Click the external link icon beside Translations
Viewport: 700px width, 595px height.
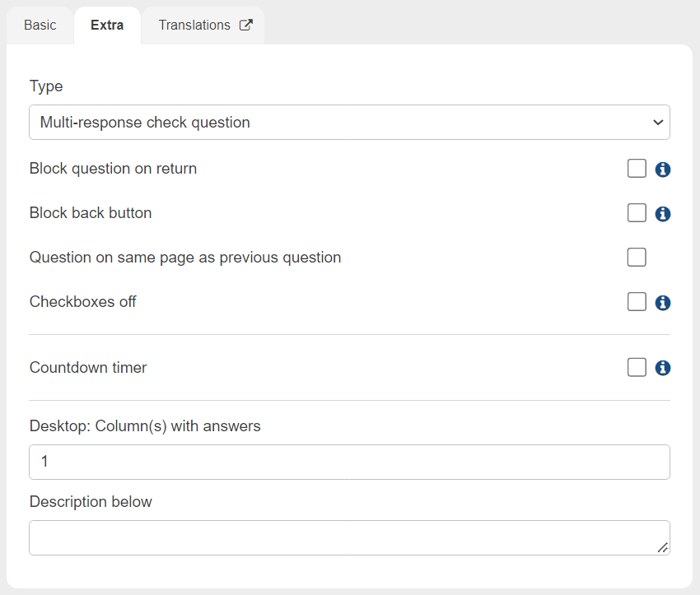246,25
